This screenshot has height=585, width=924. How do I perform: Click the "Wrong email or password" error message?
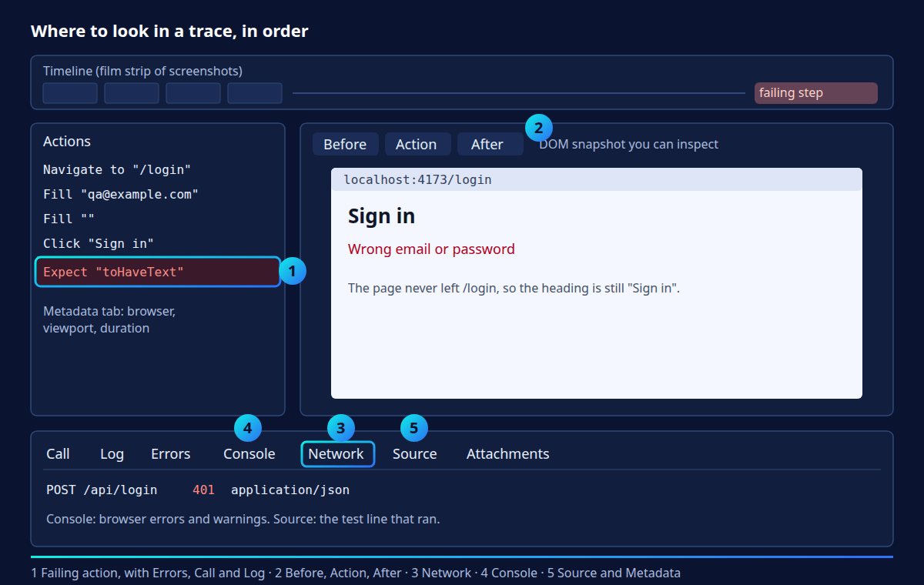(431, 249)
